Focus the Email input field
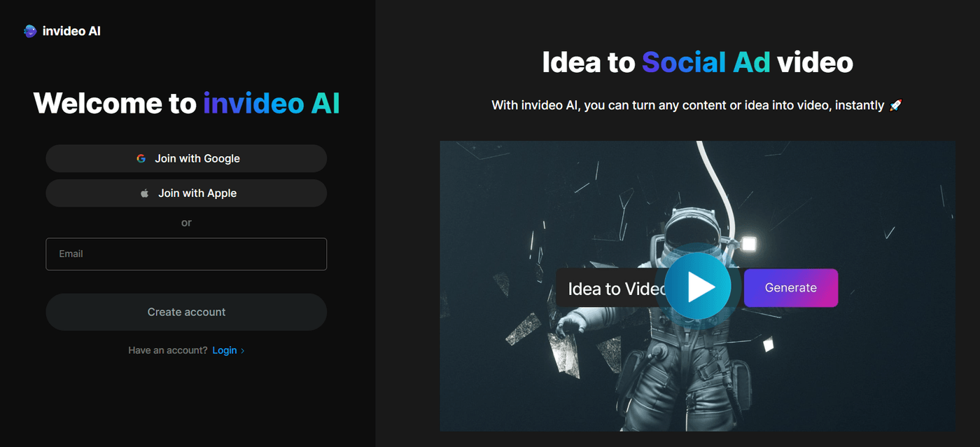The image size is (980, 447). click(x=186, y=254)
